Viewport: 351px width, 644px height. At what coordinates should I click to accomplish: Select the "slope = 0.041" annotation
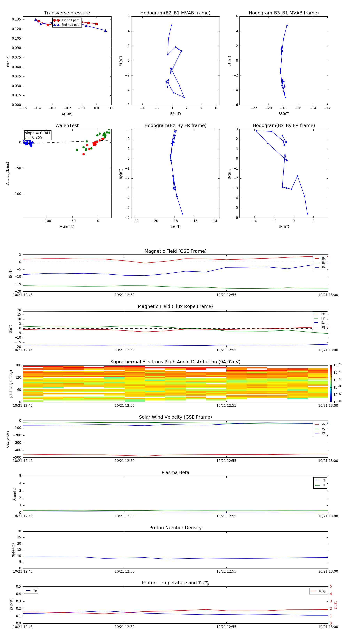tap(37, 133)
